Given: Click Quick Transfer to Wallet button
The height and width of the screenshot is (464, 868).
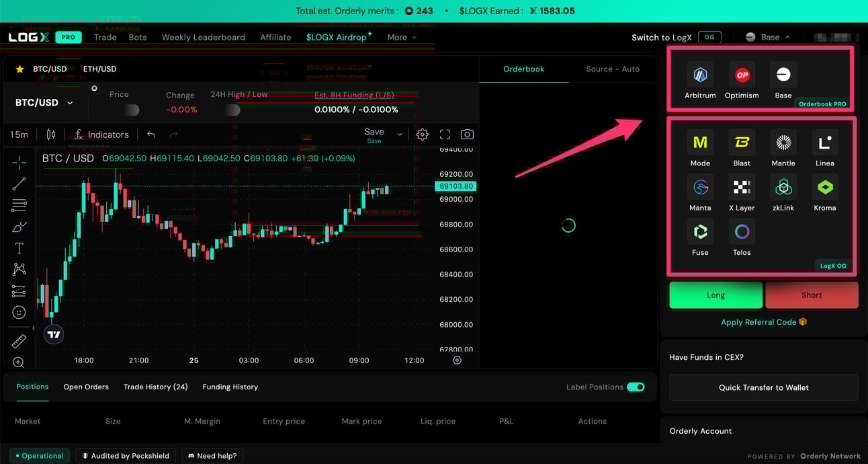Looking at the screenshot, I should [x=764, y=387].
